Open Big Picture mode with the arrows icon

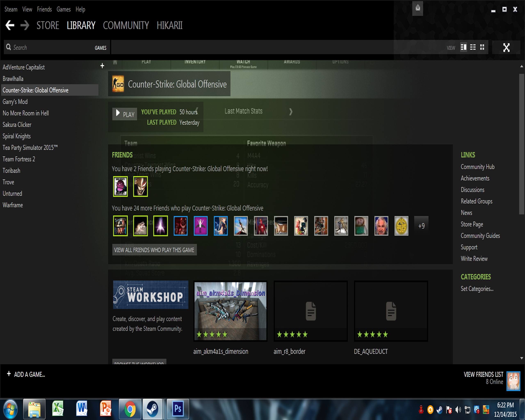coord(506,47)
